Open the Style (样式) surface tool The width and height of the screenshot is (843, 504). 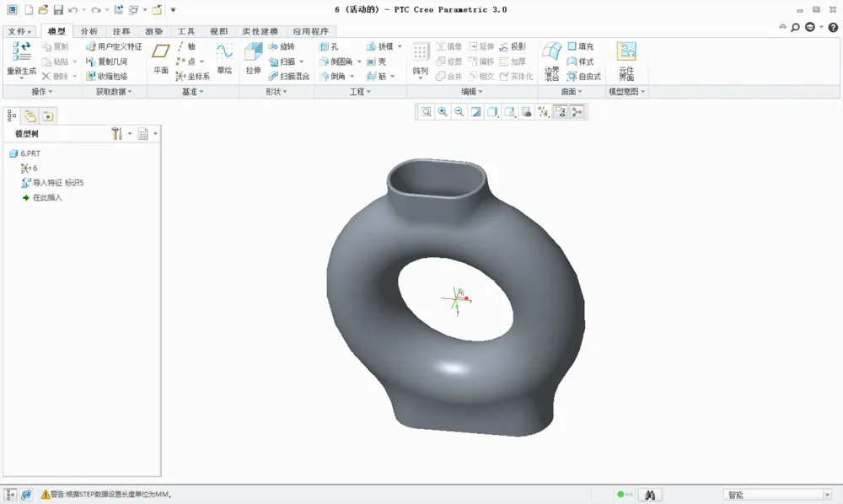581,62
